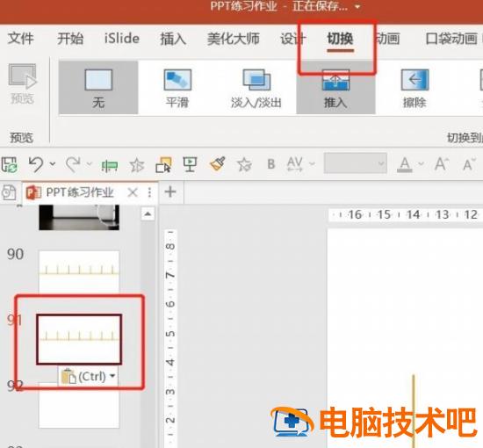Switch to the 插入 ribbon tab
This screenshot has width=483, height=448.
[173, 39]
